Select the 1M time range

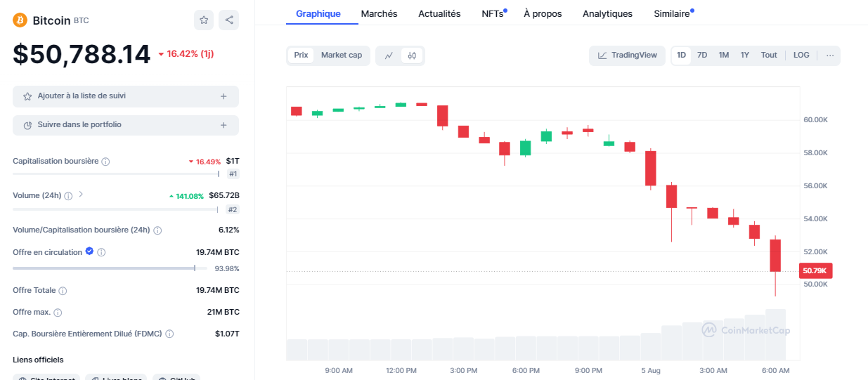click(724, 55)
